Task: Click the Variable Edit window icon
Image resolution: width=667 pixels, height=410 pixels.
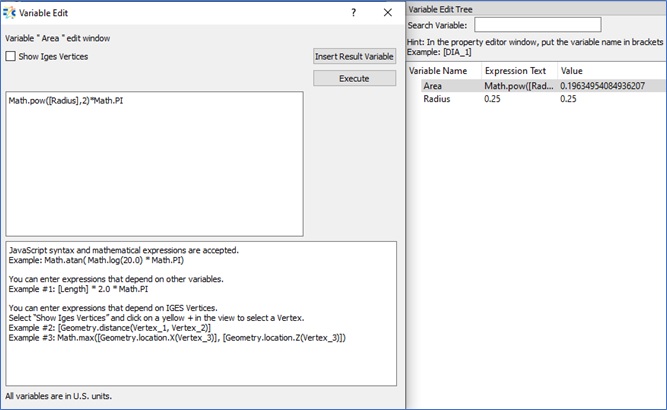Action: pos(11,13)
